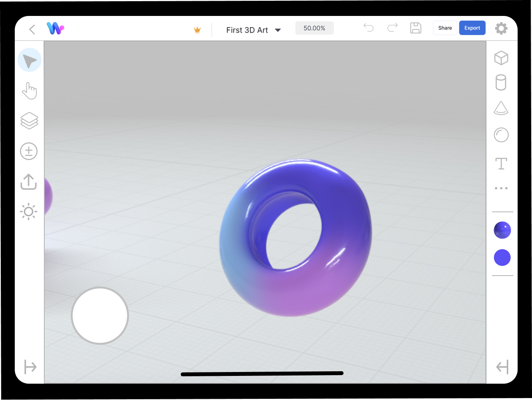The height and width of the screenshot is (400, 532).
Task: Redo the last action
Action: [392, 28]
